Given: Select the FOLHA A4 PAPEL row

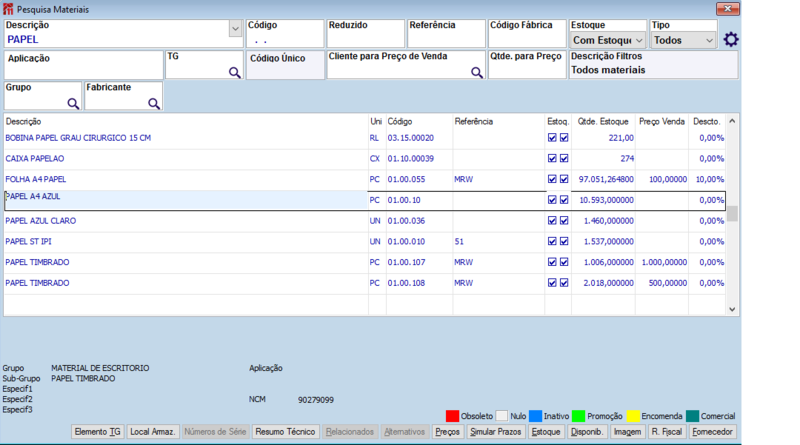Looking at the screenshot, I should coord(365,179).
